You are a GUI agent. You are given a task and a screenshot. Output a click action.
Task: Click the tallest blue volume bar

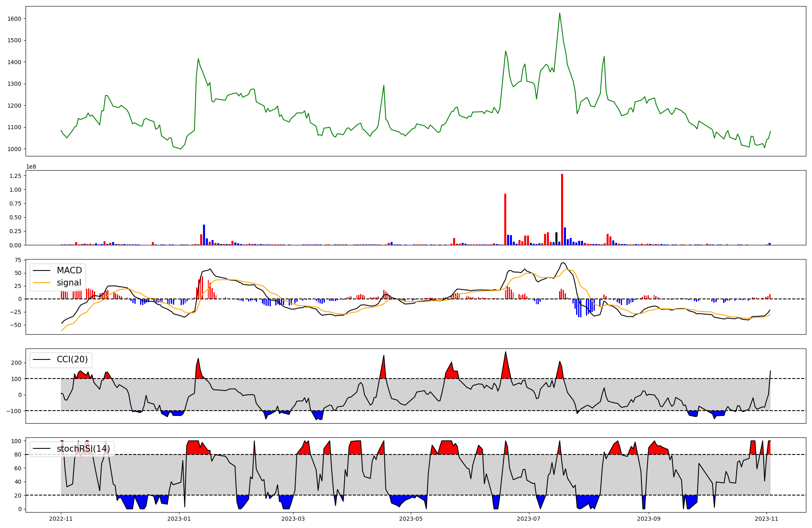click(204, 235)
